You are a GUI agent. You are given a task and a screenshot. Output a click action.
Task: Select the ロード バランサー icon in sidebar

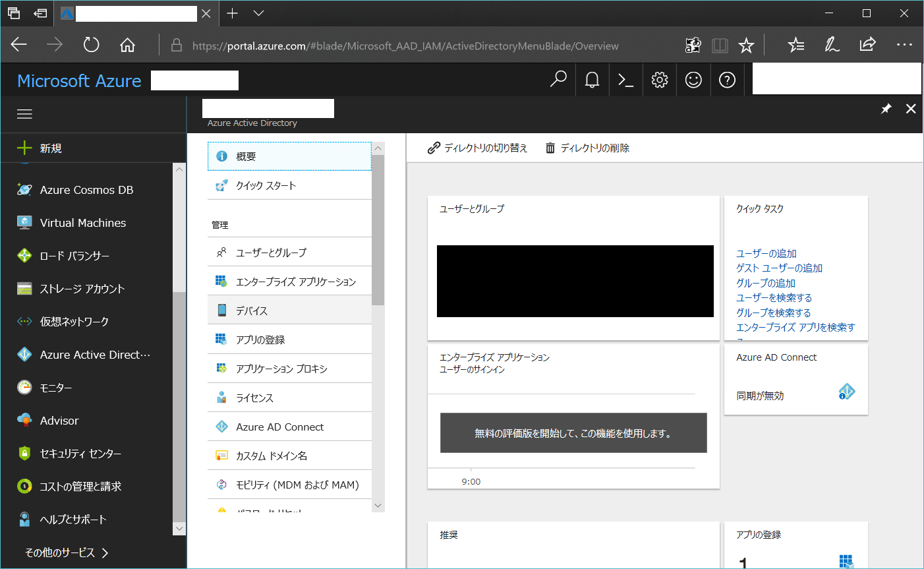(x=24, y=256)
